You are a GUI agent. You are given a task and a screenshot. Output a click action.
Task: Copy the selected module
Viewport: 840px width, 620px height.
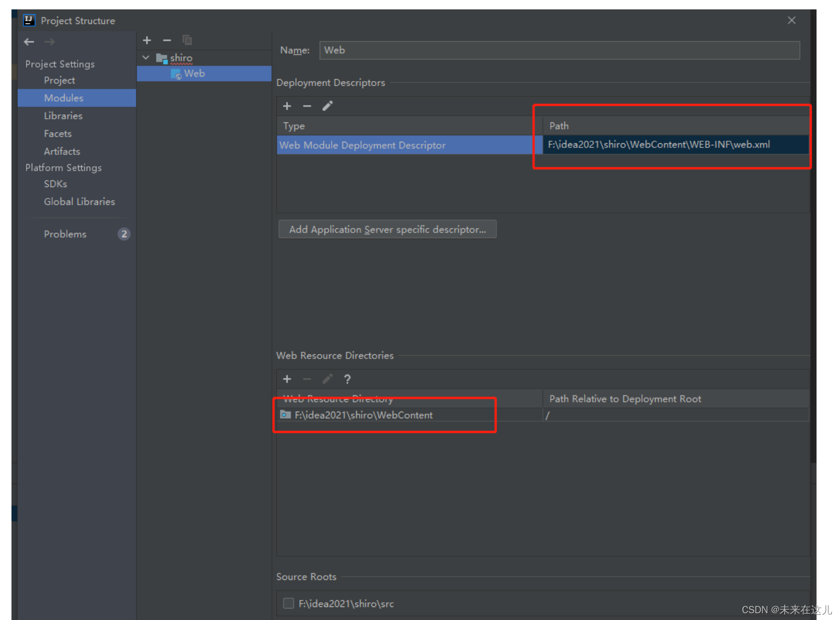187,40
